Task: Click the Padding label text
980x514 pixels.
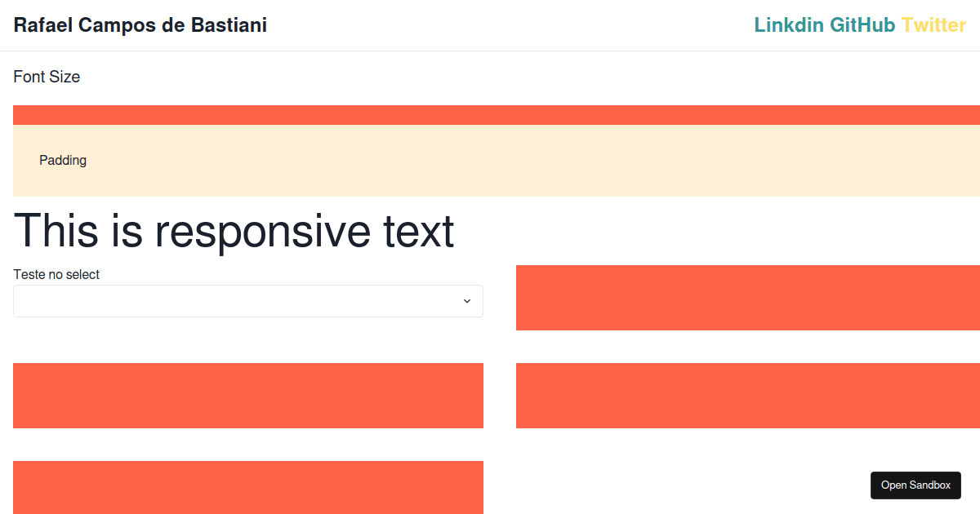Action: [x=63, y=161]
